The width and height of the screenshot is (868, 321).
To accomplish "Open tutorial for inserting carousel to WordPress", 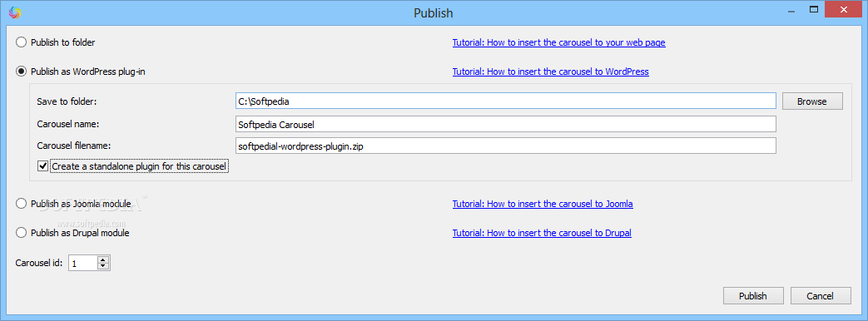I will tap(550, 72).
